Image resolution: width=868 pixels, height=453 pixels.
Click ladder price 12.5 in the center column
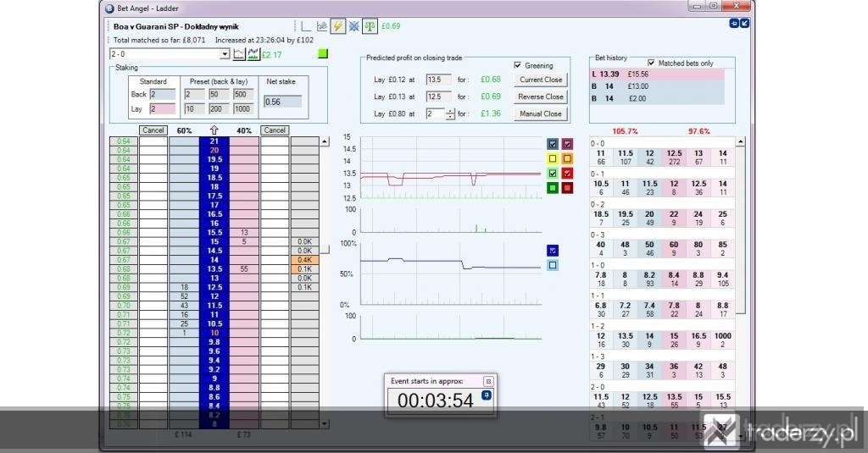pyautogui.click(x=214, y=287)
